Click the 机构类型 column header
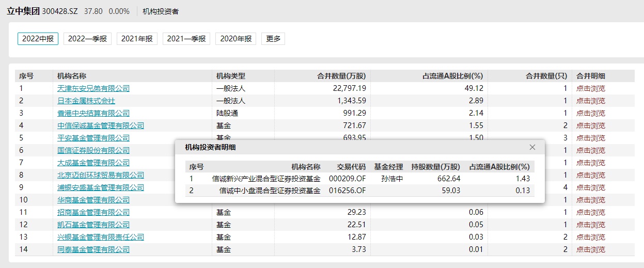644x268 pixels. pyautogui.click(x=230, y=76)
